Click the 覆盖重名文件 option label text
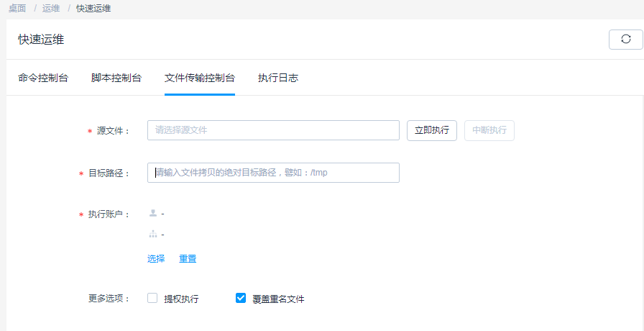This screenshot has width=644, height=331. [x=278, y=299]
